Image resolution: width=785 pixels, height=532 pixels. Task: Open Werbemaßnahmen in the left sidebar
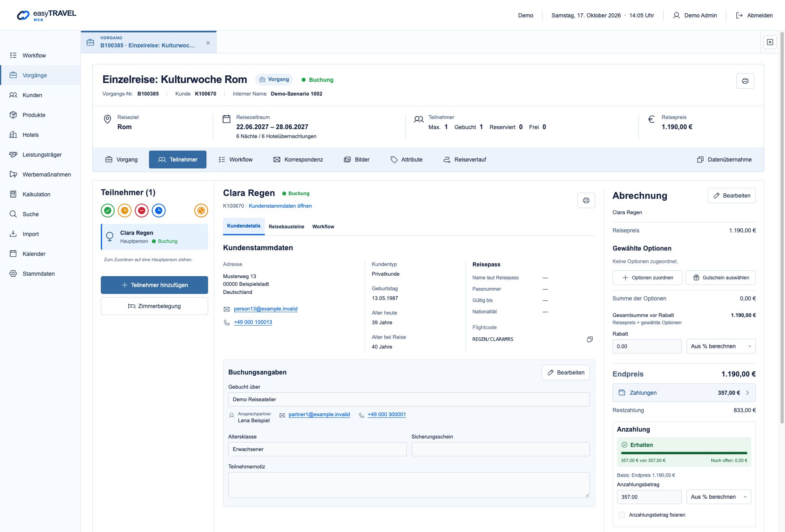(x=40, y=174)
